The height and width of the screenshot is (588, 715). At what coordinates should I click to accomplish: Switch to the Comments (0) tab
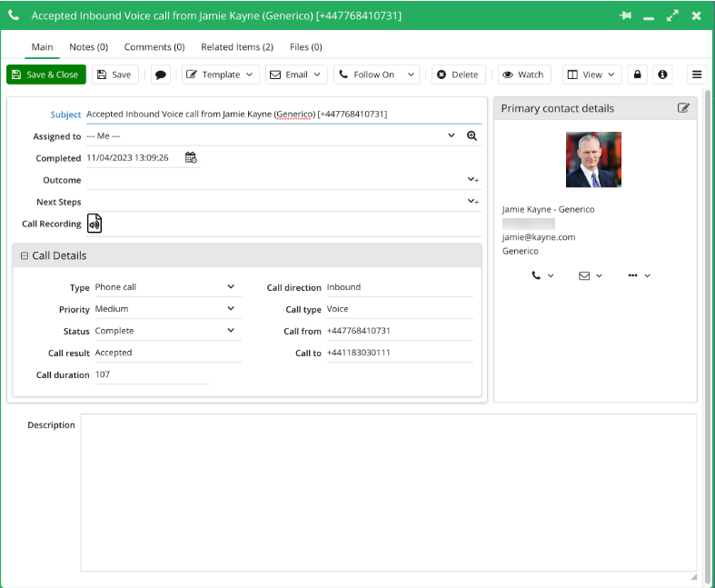(154, 47)
